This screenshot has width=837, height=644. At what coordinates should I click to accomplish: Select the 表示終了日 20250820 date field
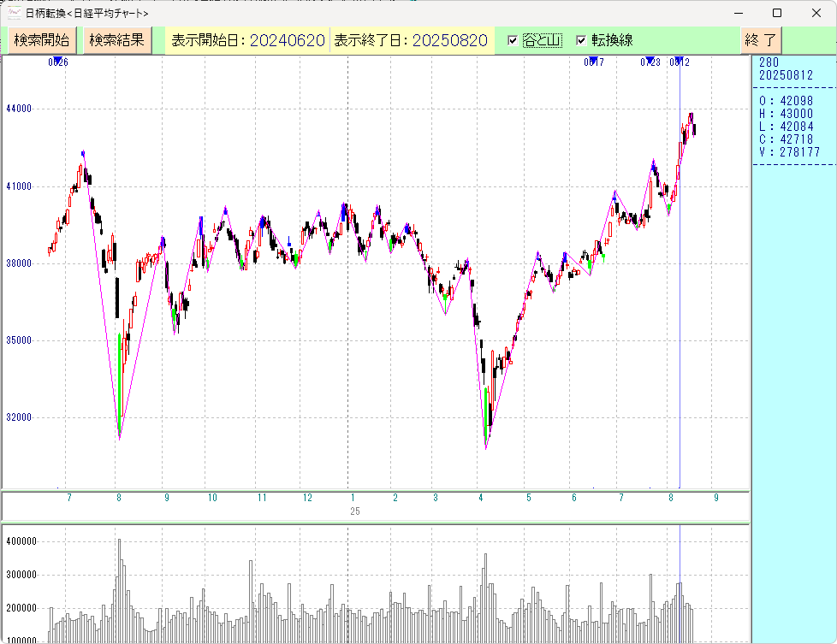410,41
